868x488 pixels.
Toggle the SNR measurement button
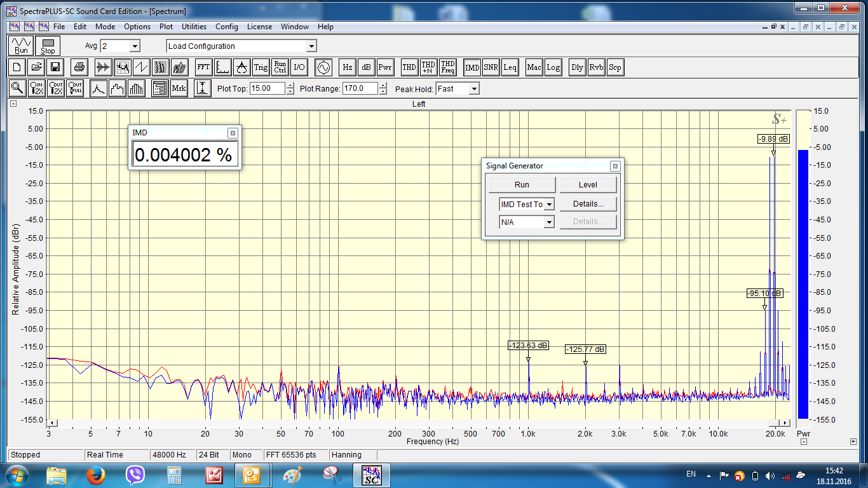pos(491,67)
